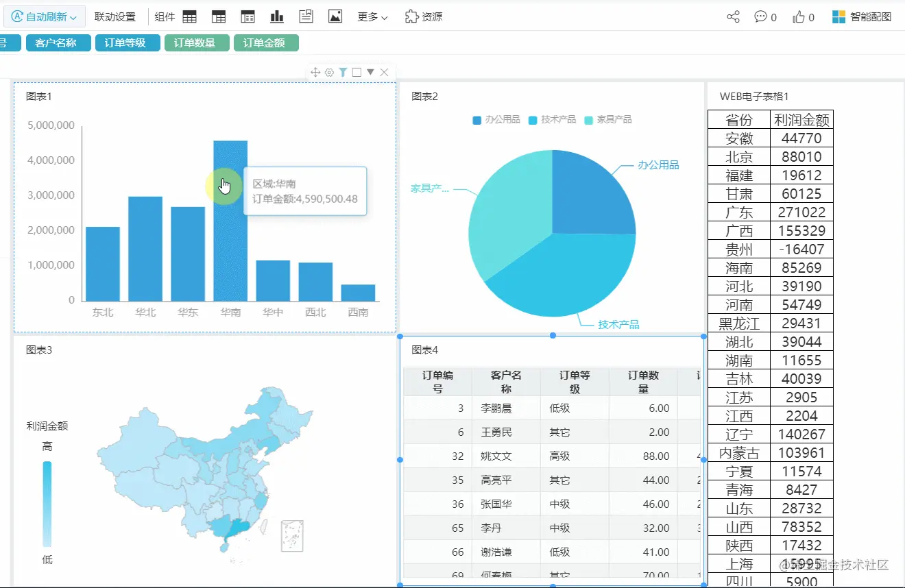Toggle 家具产品 legend item in pie chart
The width and height of the screenshot is (905, 588).
608,119
